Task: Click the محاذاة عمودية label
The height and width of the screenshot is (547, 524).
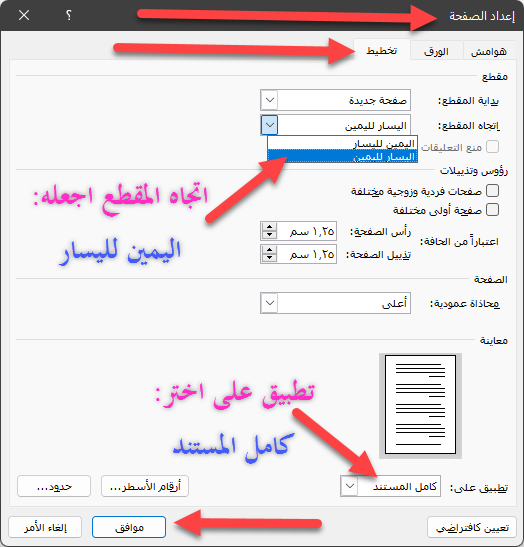Action: tap(464, 304)
